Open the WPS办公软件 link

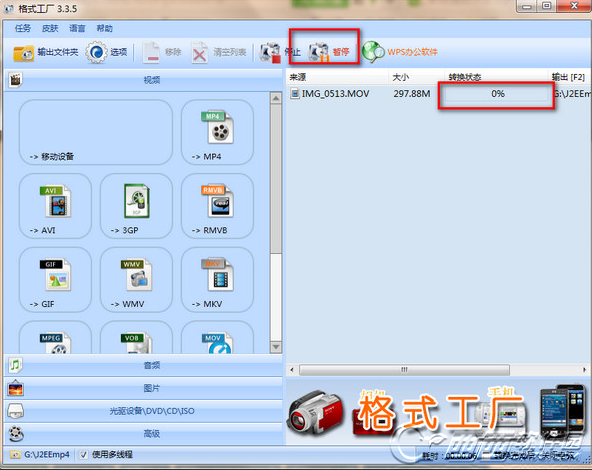[x=412, y=52]
